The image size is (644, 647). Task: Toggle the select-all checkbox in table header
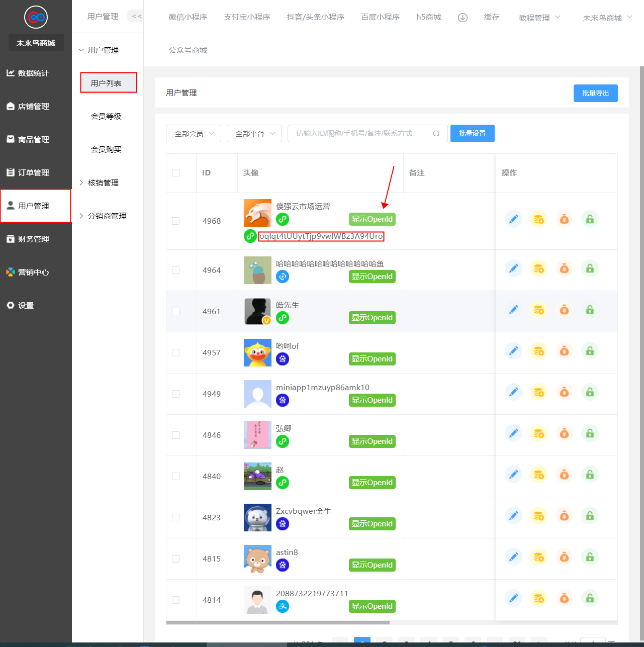click(175, 173)
